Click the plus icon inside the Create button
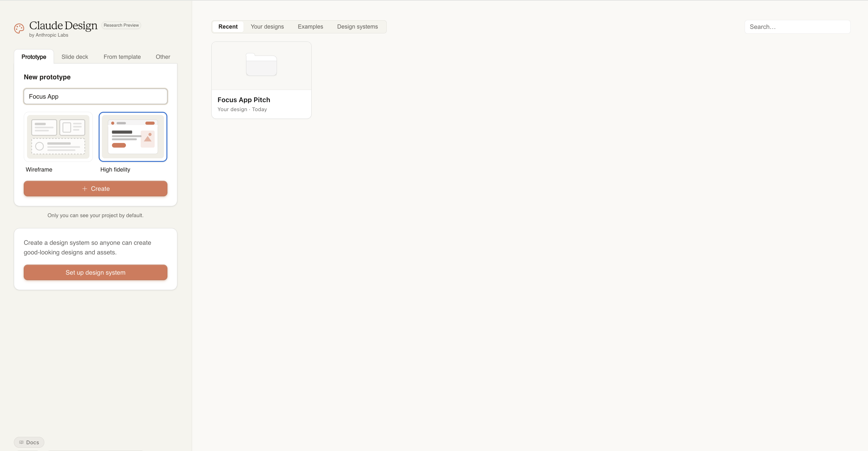 tap(84, 189)
